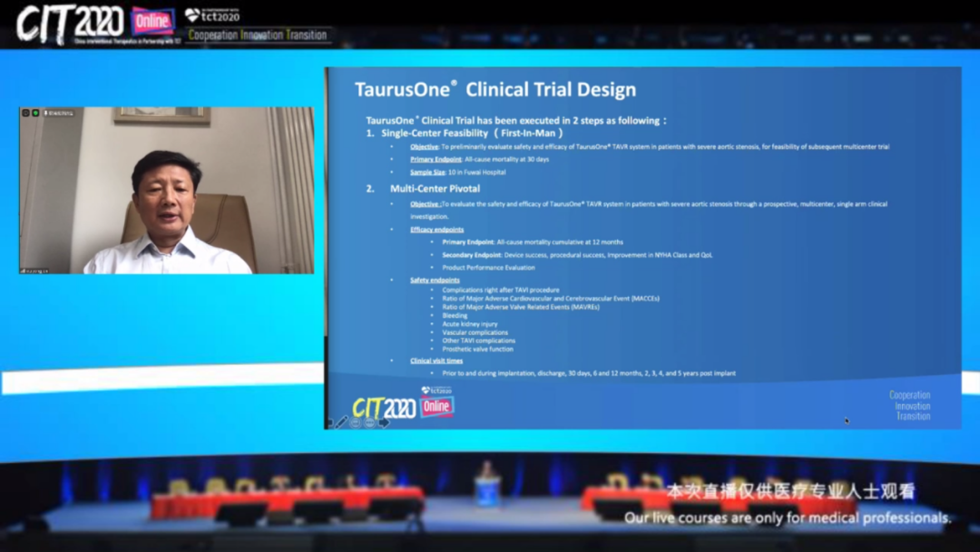
Task: Click the Bleeding bullet
Action: click(x=455, y=316)
